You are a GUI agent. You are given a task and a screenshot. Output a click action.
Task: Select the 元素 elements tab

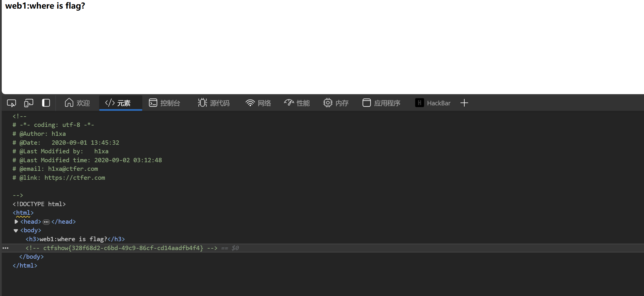point(118,103)
